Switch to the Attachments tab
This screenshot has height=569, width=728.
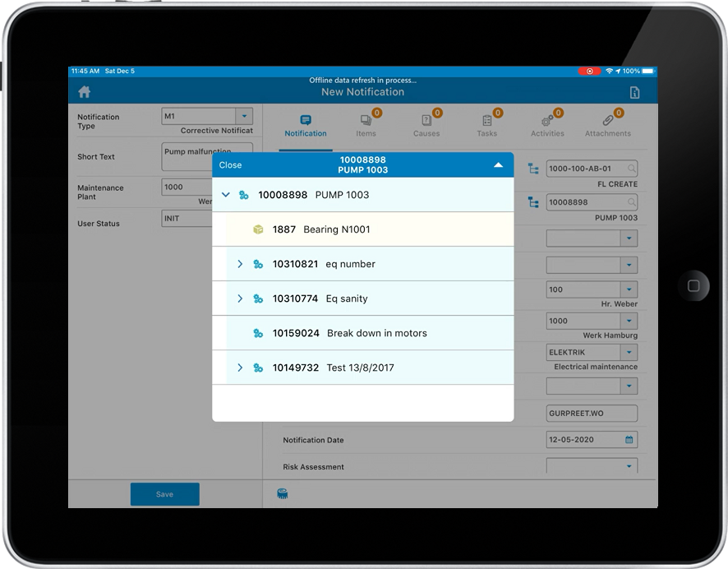pyautogui.click(x=607, y=124)
